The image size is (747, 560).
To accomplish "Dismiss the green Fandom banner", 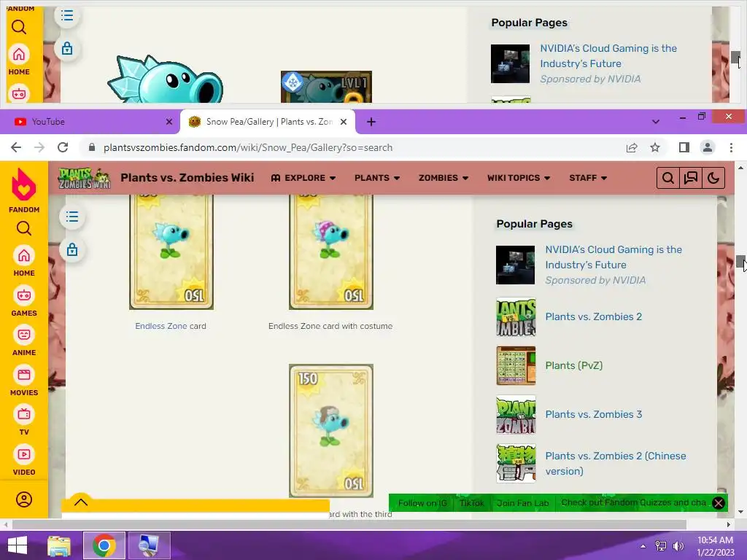I will click(x=719, y=503).
